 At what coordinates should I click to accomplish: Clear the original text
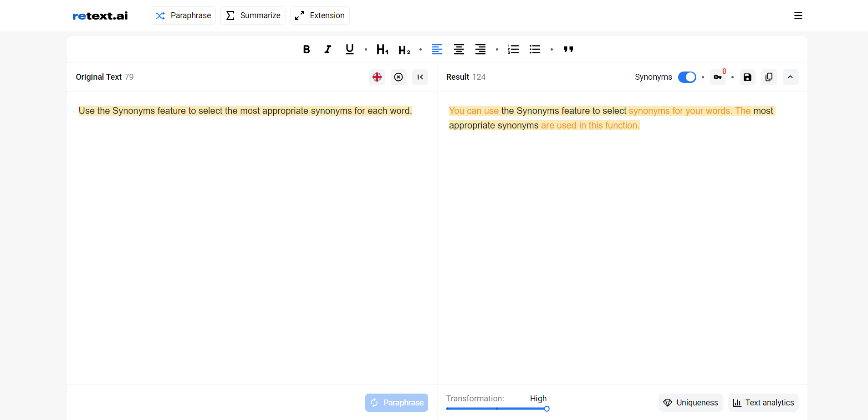pos(398,77)
